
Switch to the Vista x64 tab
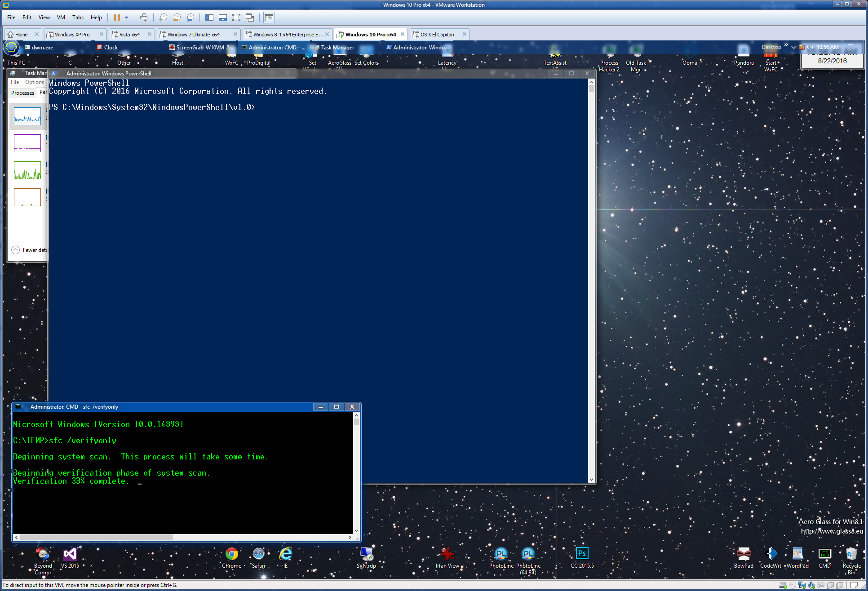click(x=129, y=35)
